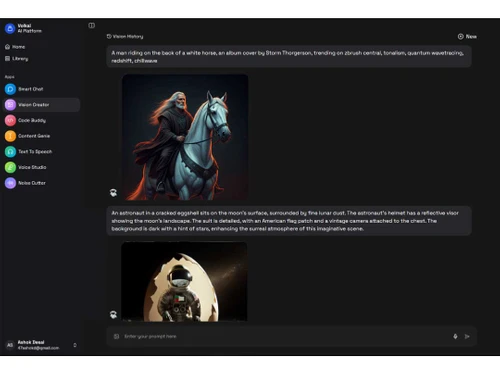Click the Smart Chat bubble icon
This screenshot has width=500, height=375.
(x=10, y=89)
